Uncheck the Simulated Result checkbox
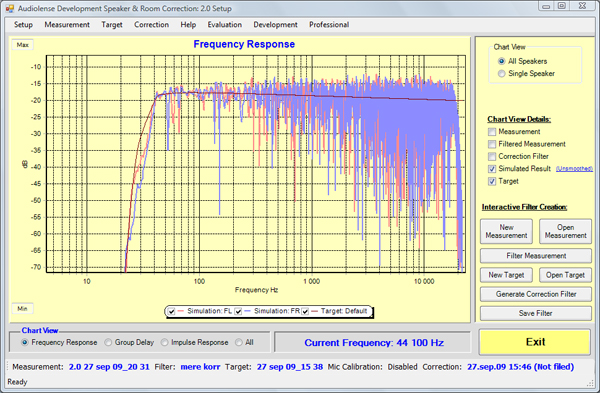This screenshot has height=393, width=600. pyautogui.click(x=492, y=169)
